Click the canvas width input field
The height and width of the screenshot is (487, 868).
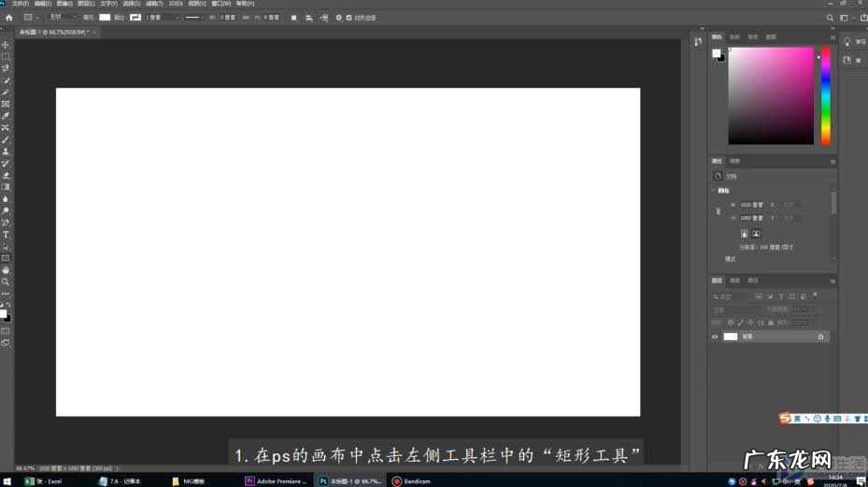752,205
